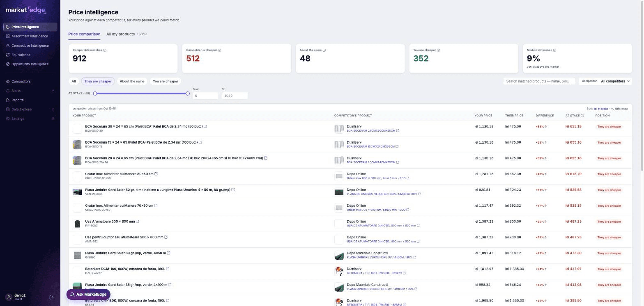The width and height of the screenshot is (644, 306).
Task: Click the lei 526.58 at stake value
Action: [573, 190]
